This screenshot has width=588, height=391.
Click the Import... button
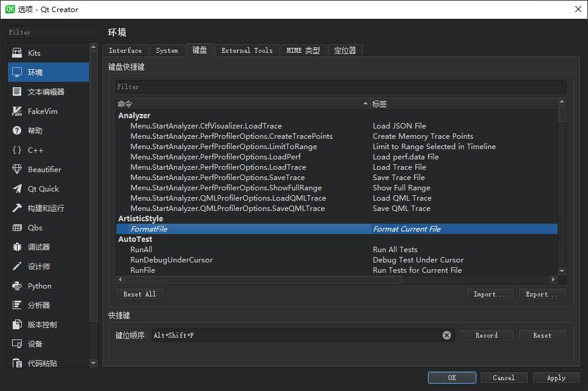click(489, 294)
